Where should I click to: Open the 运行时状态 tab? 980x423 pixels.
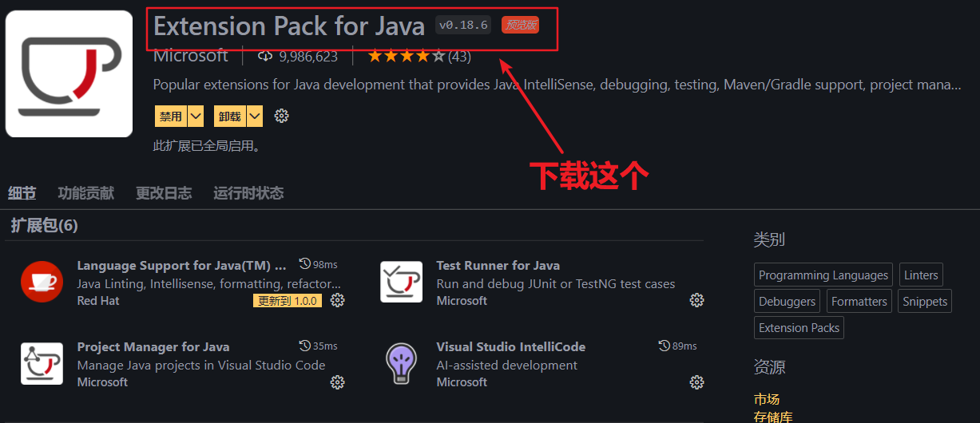pyautogui.click(x=248, y=193)
